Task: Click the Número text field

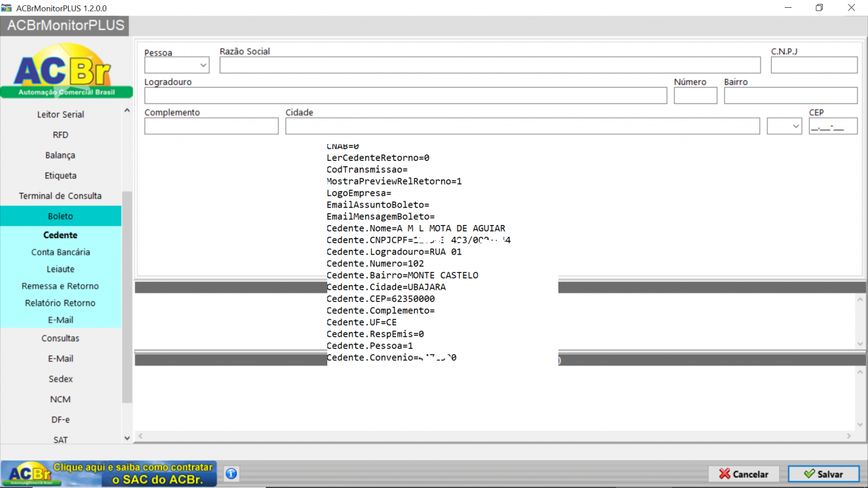Action: 695,96
